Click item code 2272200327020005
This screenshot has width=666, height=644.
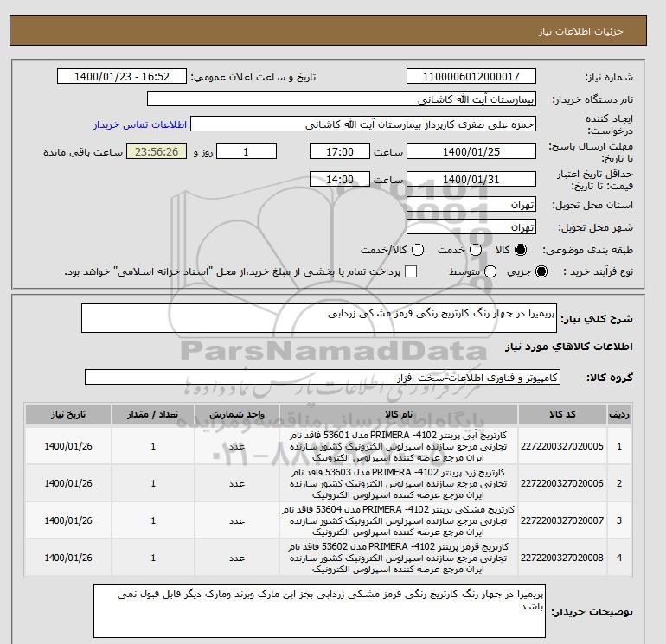click(x=562, y=446)
